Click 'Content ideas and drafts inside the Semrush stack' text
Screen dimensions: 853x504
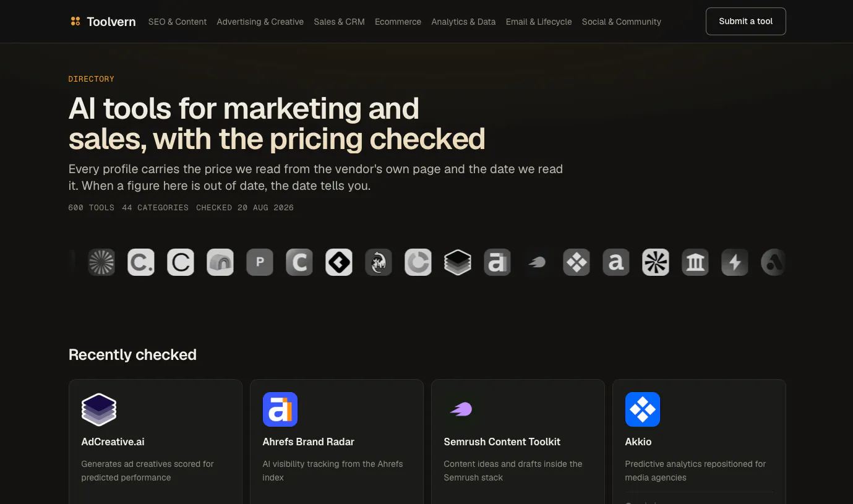pyautogui.click(x=513, y=471)
